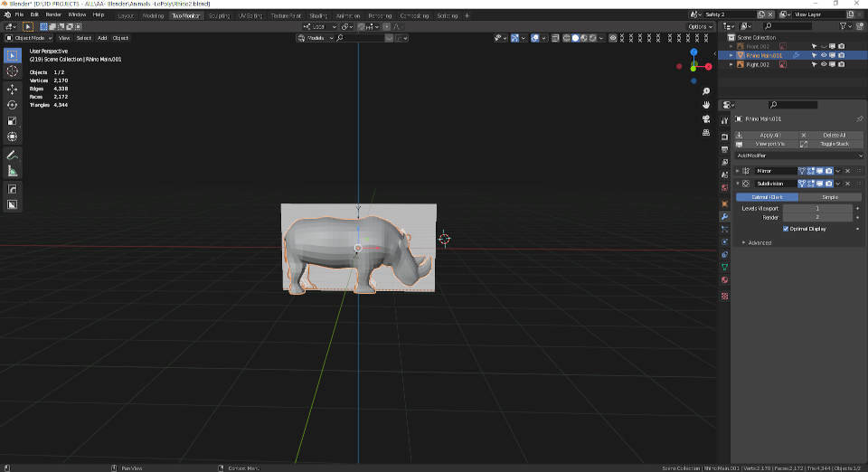Viewport: 868px width, 472px height.
Task: Select the Measure tool
Action: point(12,172)
